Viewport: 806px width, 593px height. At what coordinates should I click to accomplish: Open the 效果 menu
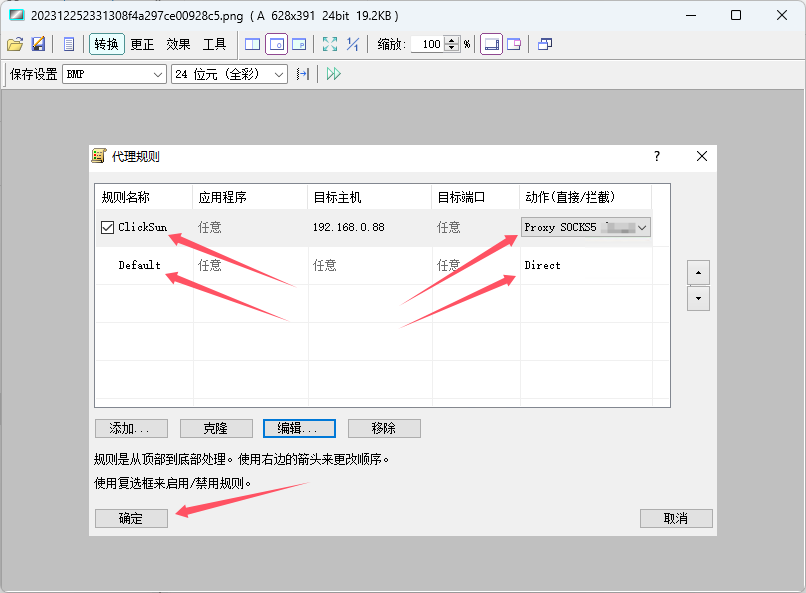(178, 44)
